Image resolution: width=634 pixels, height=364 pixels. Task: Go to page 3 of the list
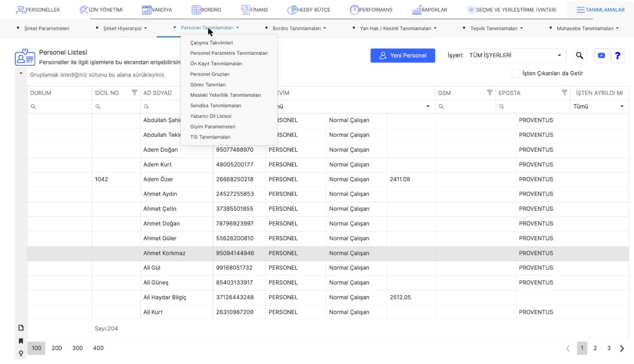[609, 348]
